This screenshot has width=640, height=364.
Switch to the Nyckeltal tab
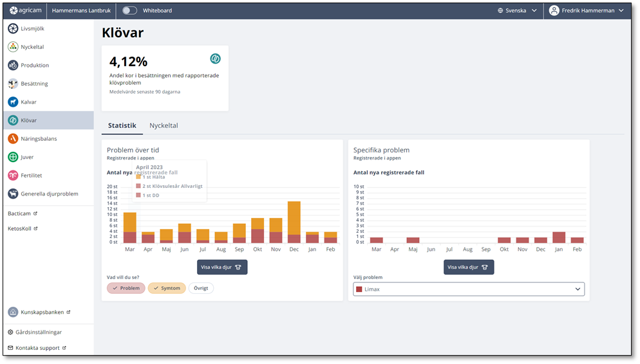point(164,125)
